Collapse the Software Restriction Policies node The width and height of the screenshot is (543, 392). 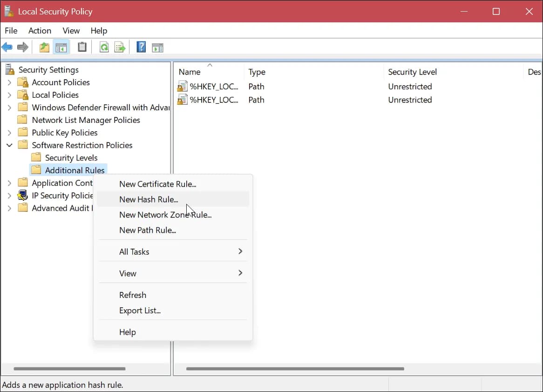point(9,145)
